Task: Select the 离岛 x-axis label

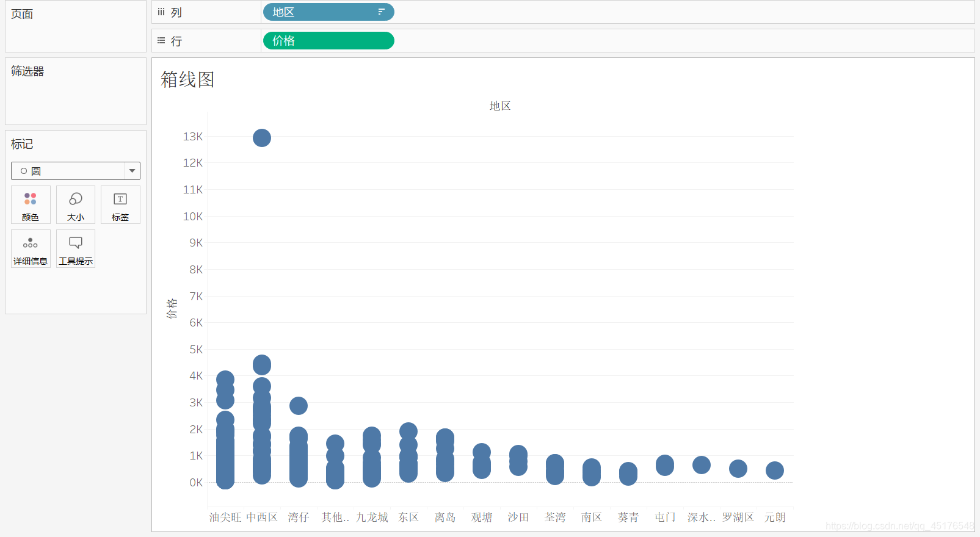Action: (x=445, y=517)
